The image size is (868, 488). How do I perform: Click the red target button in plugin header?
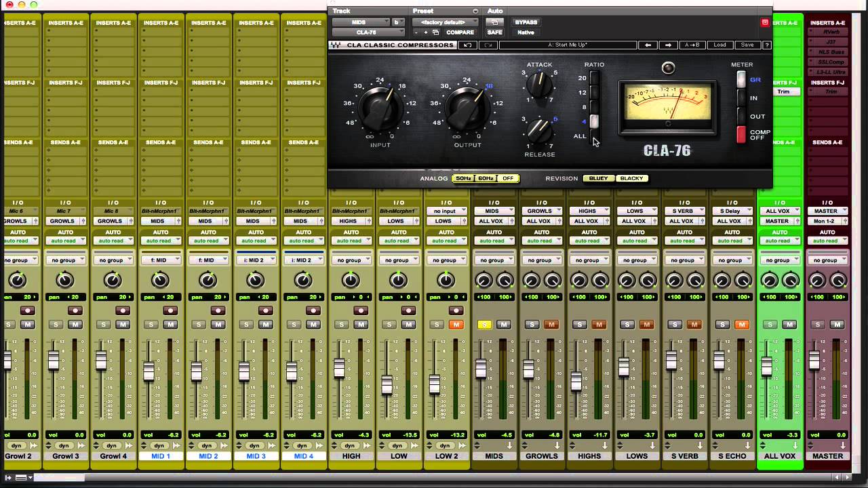point(765,22)
